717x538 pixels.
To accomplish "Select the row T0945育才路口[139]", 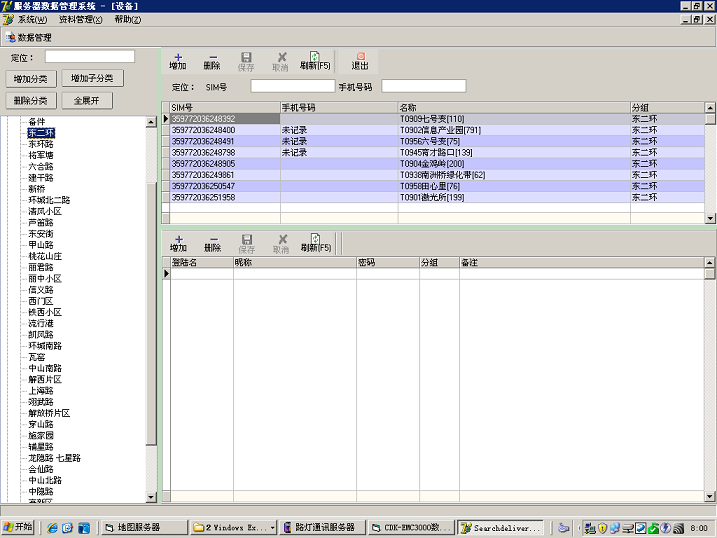I will (x=436, y=152).
